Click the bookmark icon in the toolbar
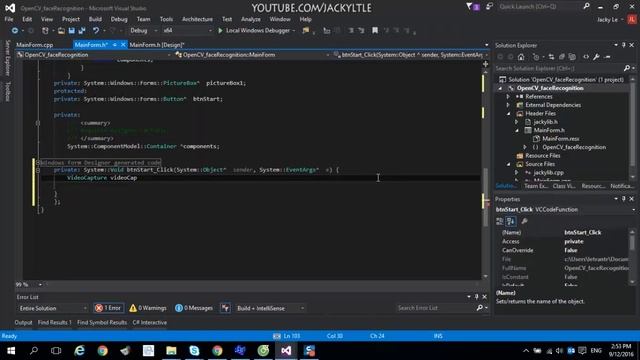 (x=375, y=31)
